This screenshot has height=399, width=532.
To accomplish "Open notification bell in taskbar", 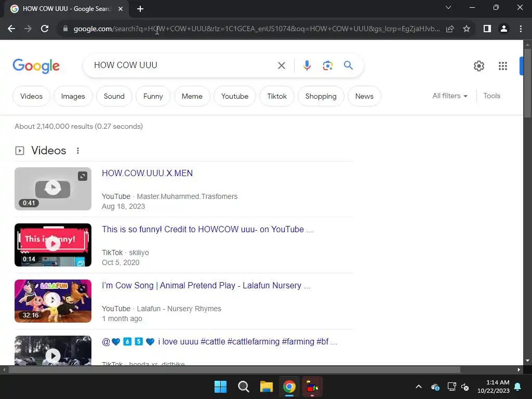I will 518,387.
